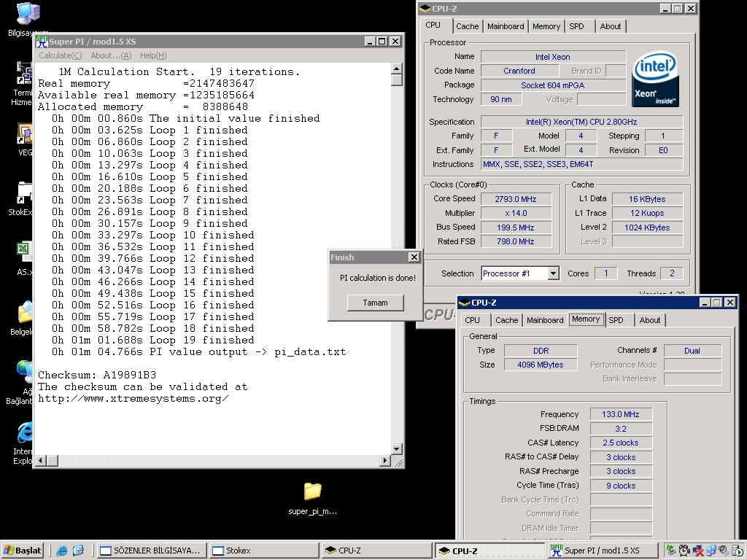The image size is (747, 560).
Task: Switch to Cache tab in front CPU-Z window
Action: (506, 320)
